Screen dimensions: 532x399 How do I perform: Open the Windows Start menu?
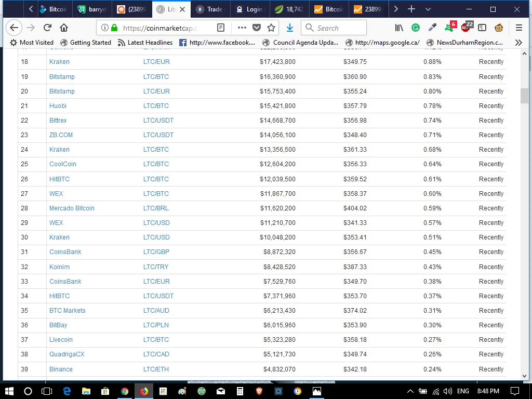(x=9, y=391)
